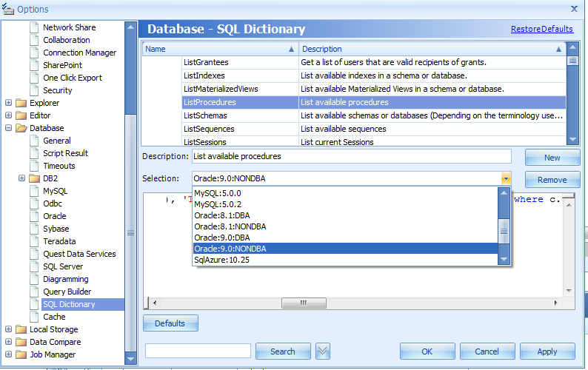Select Collaboration in the options tree
This screenshot has height=370, width=588.
click(x=67, y=40)
